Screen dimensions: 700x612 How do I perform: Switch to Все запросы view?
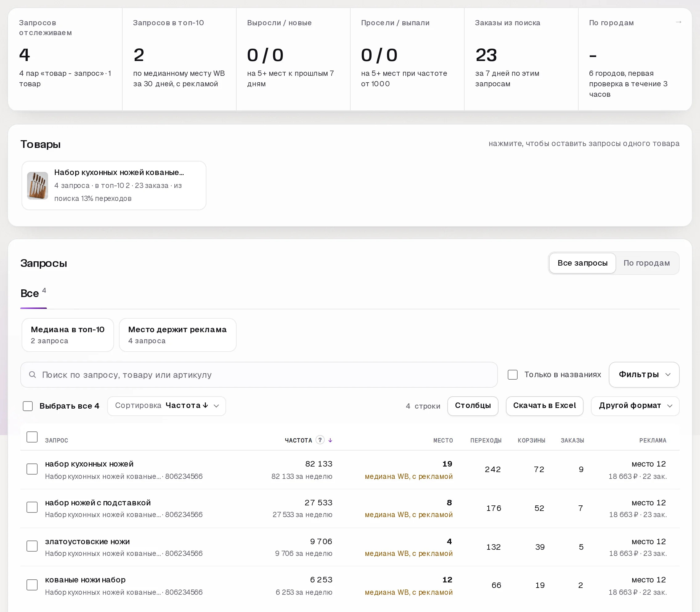click(583, 263)
